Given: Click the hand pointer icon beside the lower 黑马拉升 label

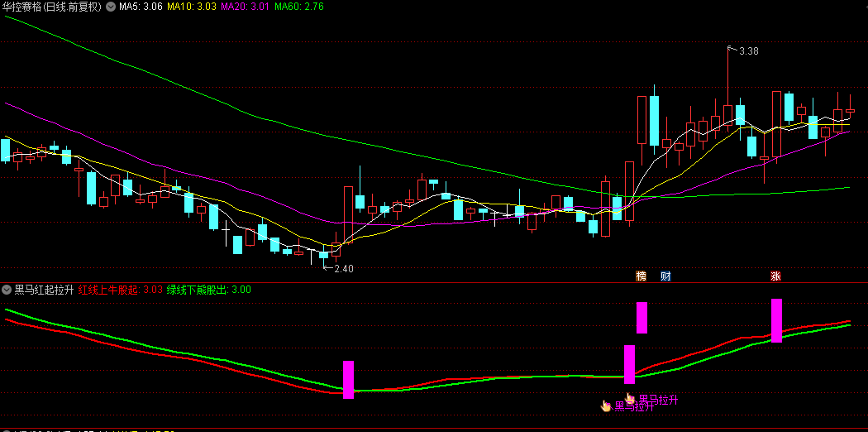Looking at the screenshot, I should pos(606,406).
